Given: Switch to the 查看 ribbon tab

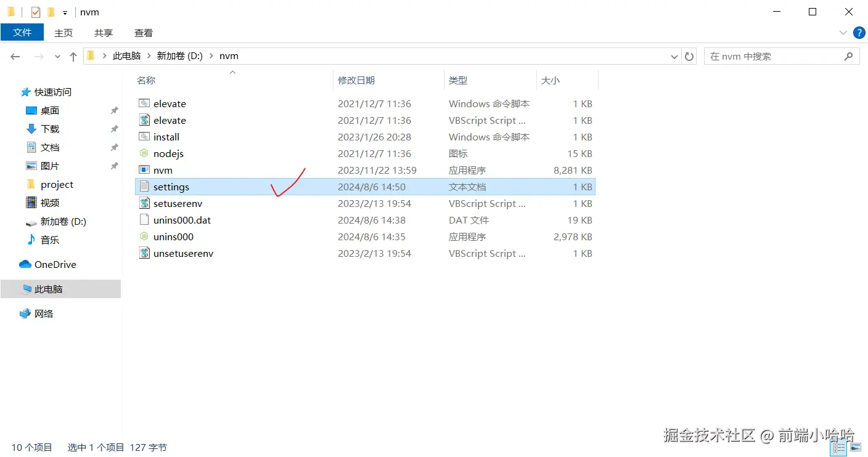Looking at the screenshot, I should coord(143,33).
